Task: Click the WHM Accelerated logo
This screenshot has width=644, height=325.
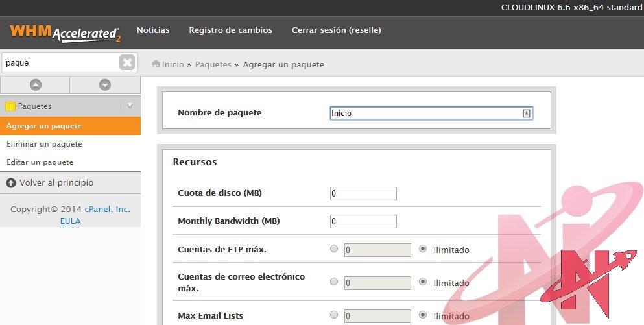Action: (x=66, y=32)
